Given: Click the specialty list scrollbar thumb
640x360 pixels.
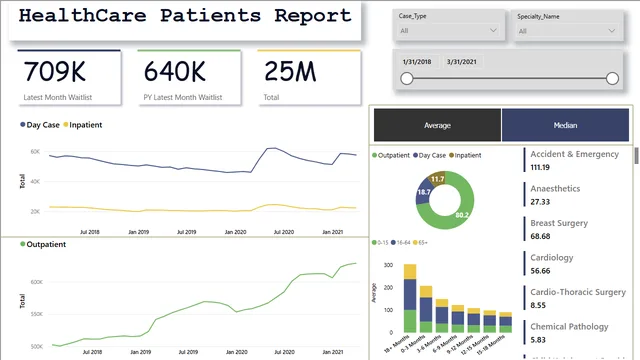Looking at the screenshot, I should click(x=636, y=156).
